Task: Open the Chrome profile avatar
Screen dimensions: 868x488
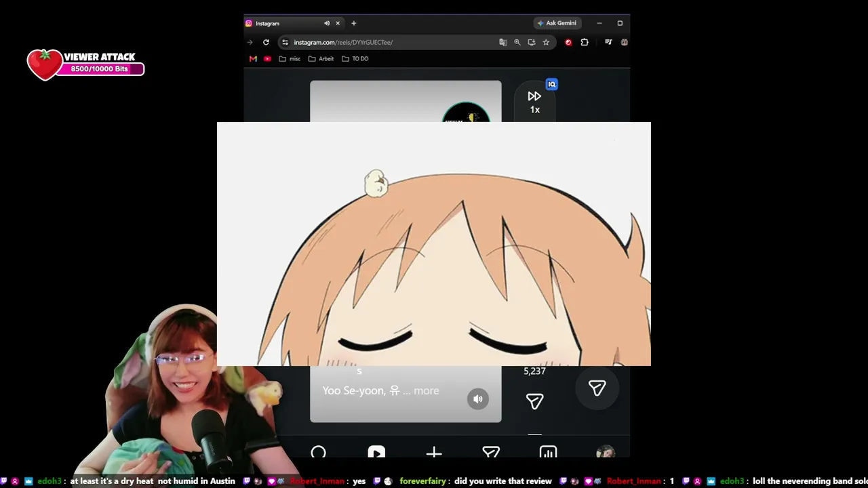Action: pos(624,42)
